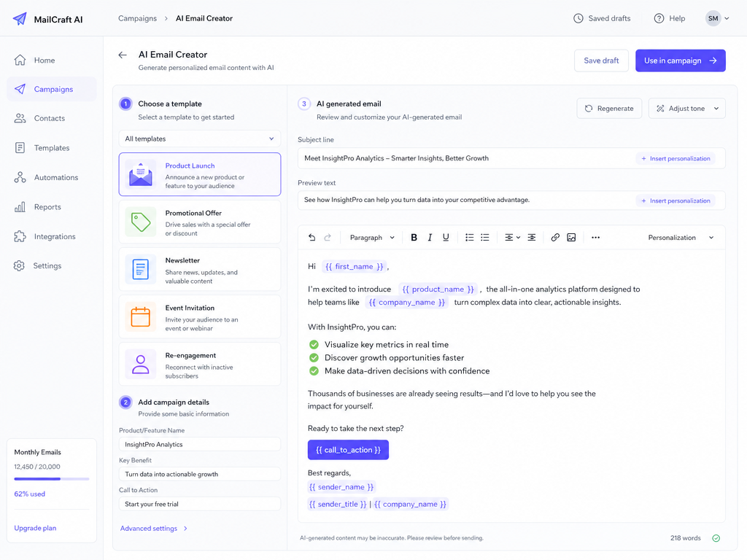Expand the Adjust tone dropdown

687,108
